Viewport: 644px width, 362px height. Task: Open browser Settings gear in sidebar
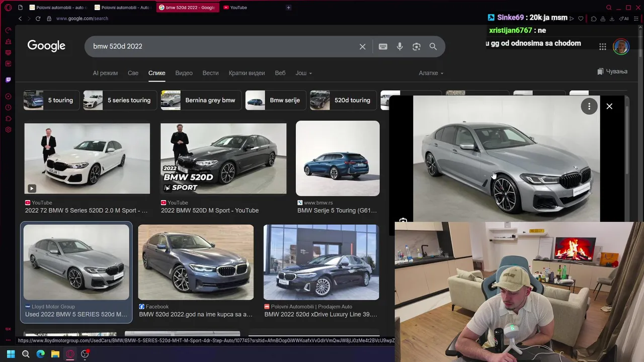point(8,130)
